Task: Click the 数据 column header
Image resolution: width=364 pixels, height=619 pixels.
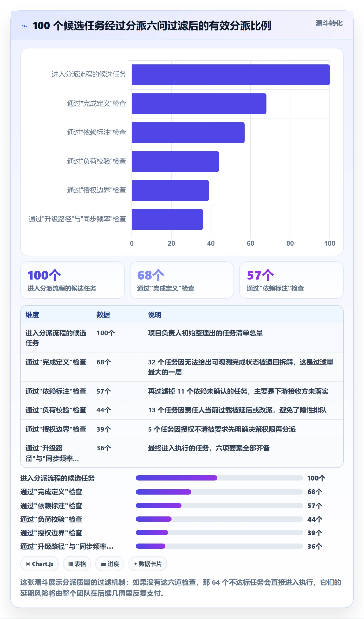Action: point(103,315)
